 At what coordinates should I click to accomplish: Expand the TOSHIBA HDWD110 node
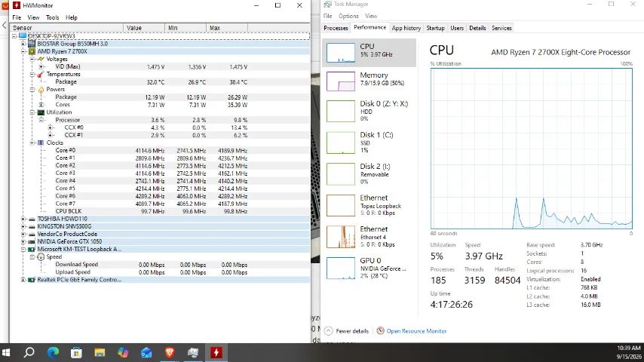tap(23, 219)
